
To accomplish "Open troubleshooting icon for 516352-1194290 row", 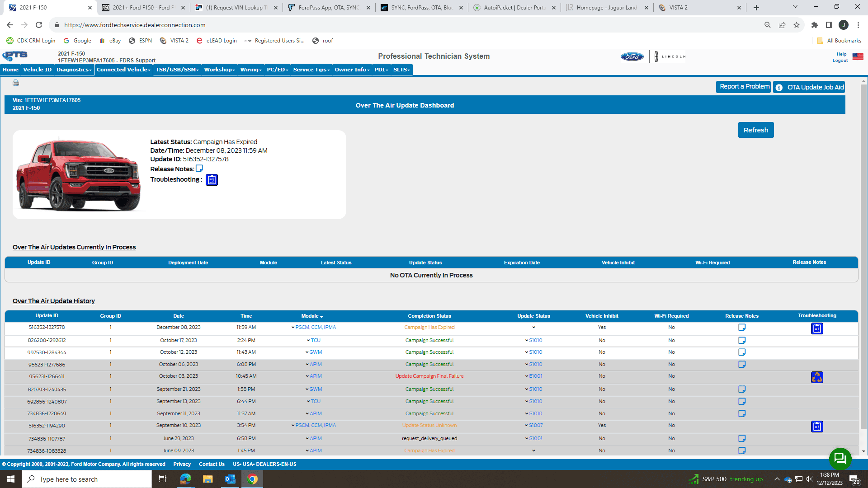I will click(x=817, y=426).
